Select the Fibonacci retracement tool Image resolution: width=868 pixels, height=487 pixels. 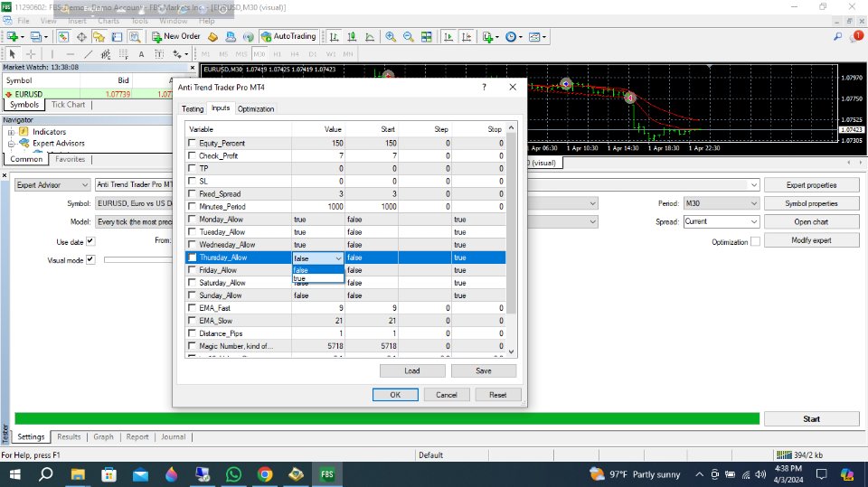124,53
